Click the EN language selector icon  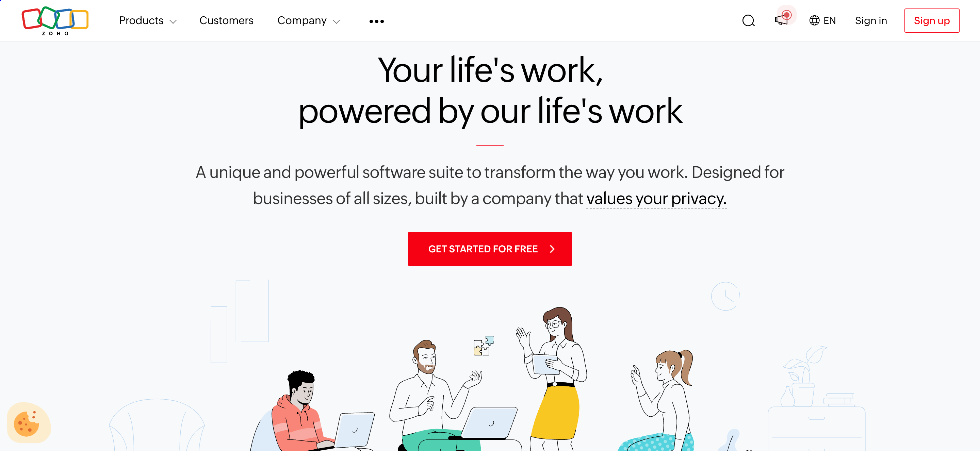[822, 21]
